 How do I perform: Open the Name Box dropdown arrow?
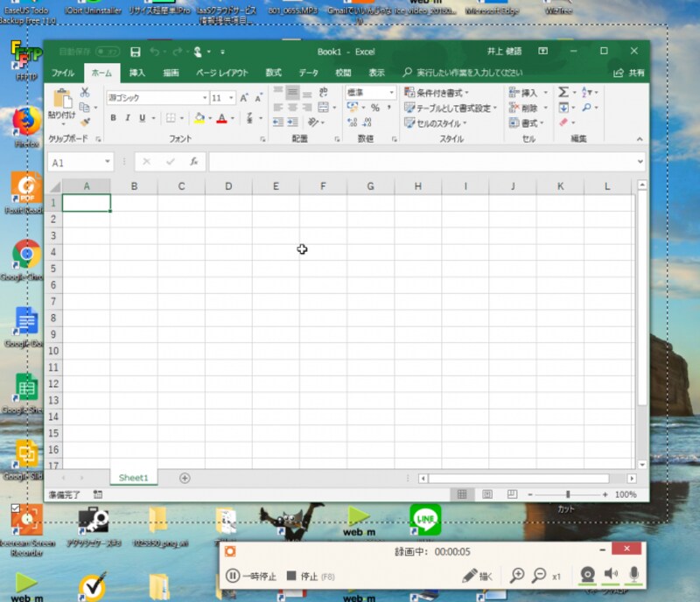coord(108,162)
